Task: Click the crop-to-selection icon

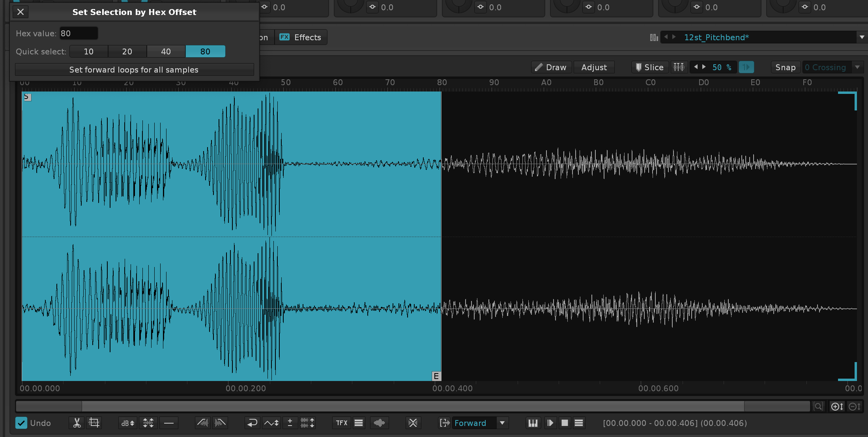Action: coord(94,423)
